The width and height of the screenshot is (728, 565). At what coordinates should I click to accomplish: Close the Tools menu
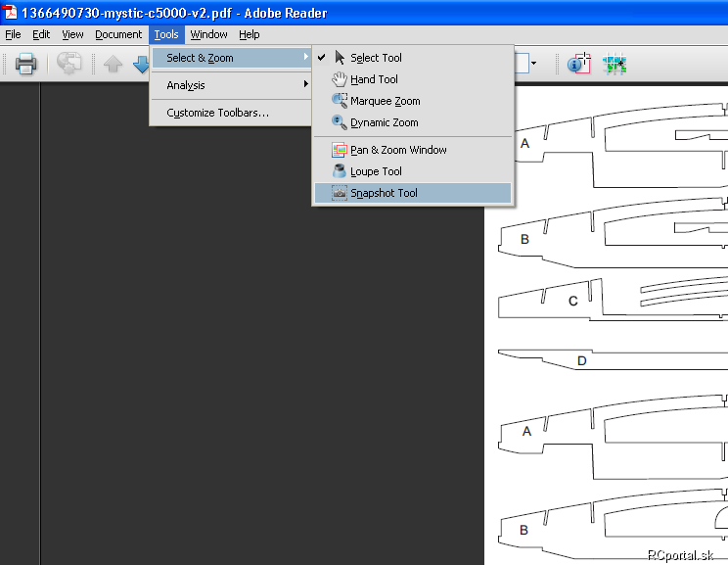pyautogui.click(x=166, y=35)
